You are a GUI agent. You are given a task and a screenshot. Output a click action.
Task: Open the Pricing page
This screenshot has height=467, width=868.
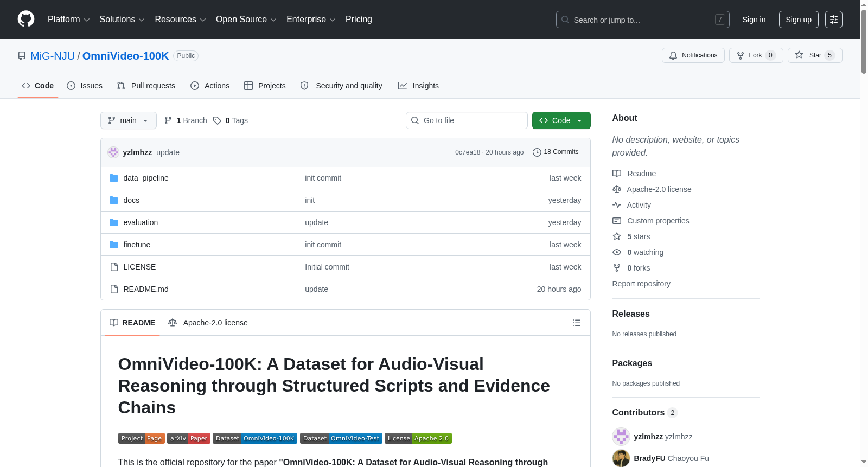(x=359, y=20)
